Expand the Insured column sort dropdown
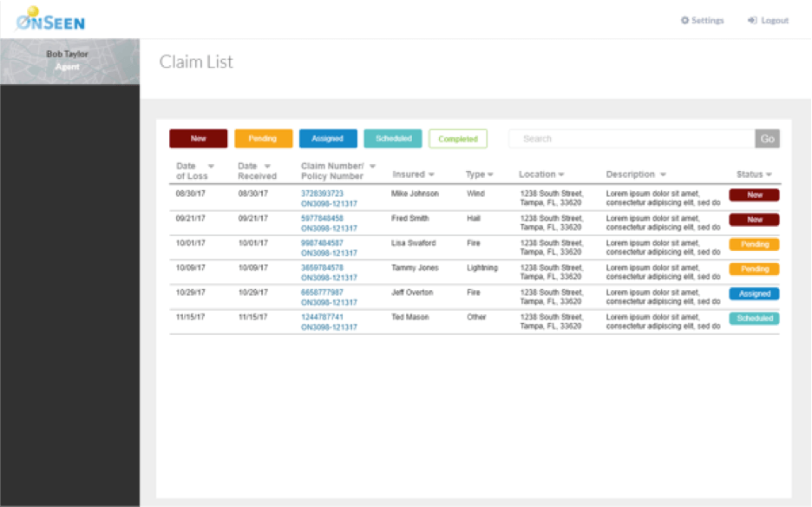 (431, 175)
